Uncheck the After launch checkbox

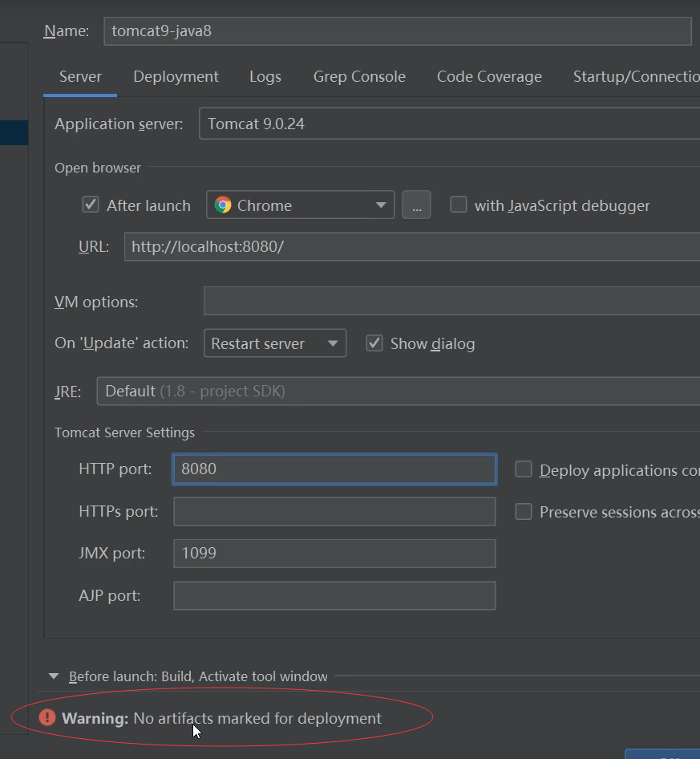tap(91, 205)
